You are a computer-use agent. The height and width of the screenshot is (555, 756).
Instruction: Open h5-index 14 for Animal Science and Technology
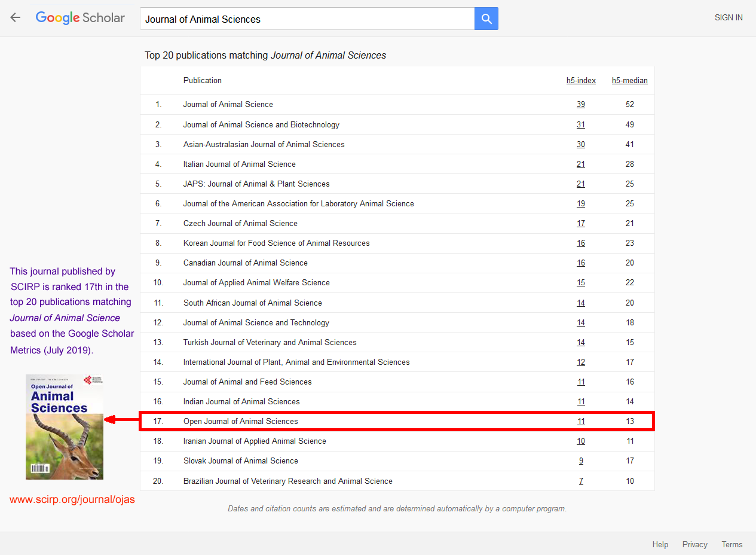[581, 323]
